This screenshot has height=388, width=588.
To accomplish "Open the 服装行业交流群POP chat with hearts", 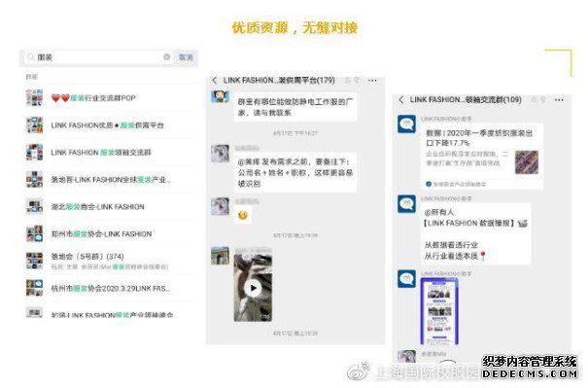I will pyautogui.click(x=110, y=98).
